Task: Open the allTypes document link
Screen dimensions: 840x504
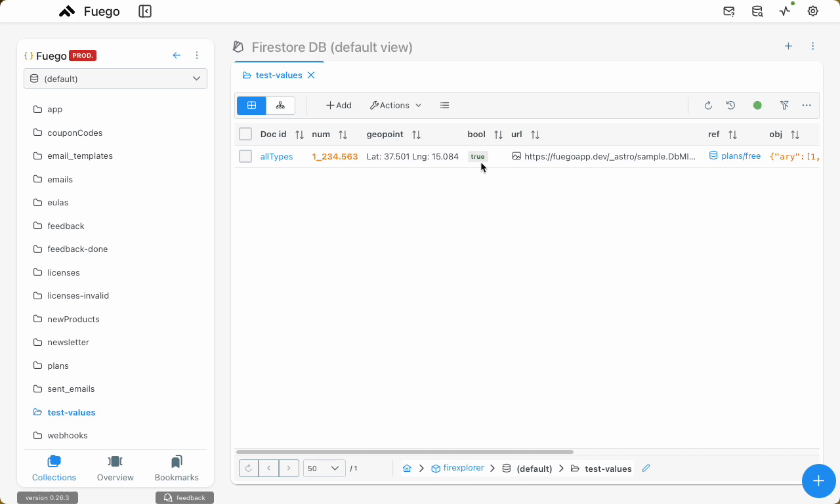Action: tap(276, 157)
